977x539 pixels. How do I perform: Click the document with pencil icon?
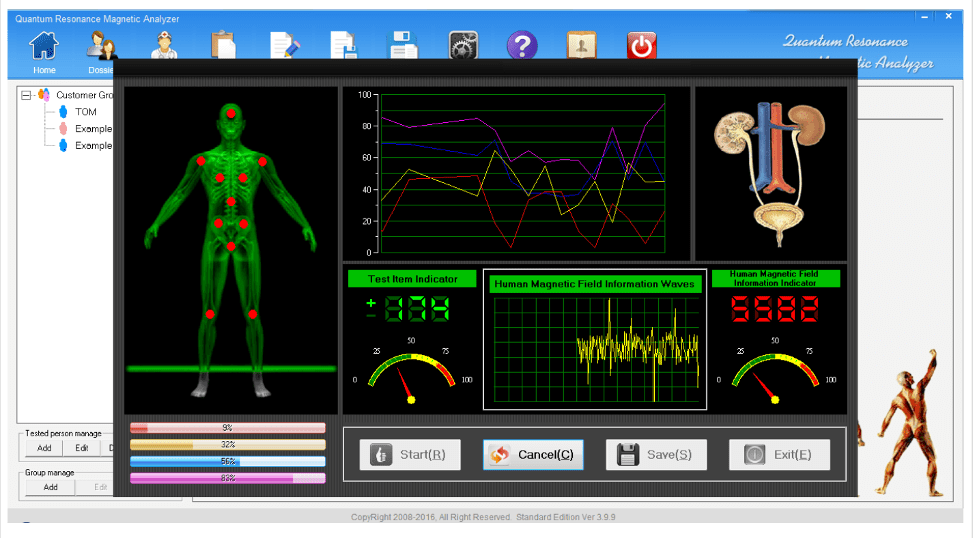(285, 45)
